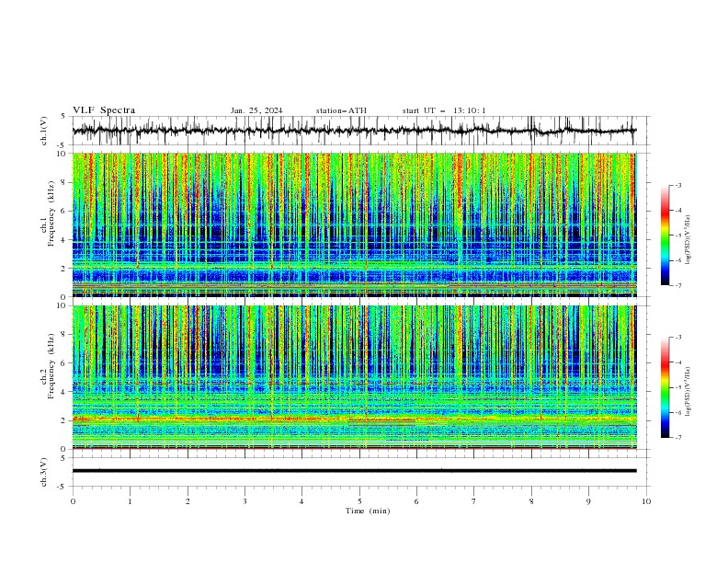Click time axis tick label "8"
This screenshot has width=728, height=563.
point(531,501)
